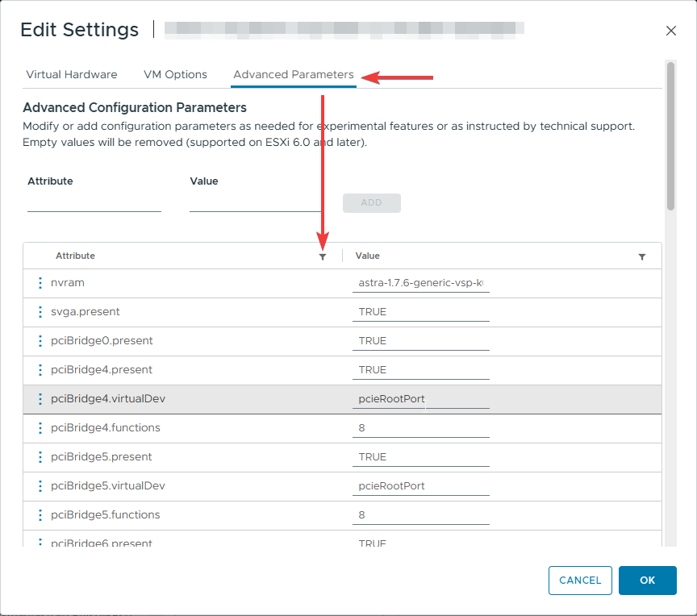
Task: Open row actions menu for pciBridge0.present
Action: (40, 341)
